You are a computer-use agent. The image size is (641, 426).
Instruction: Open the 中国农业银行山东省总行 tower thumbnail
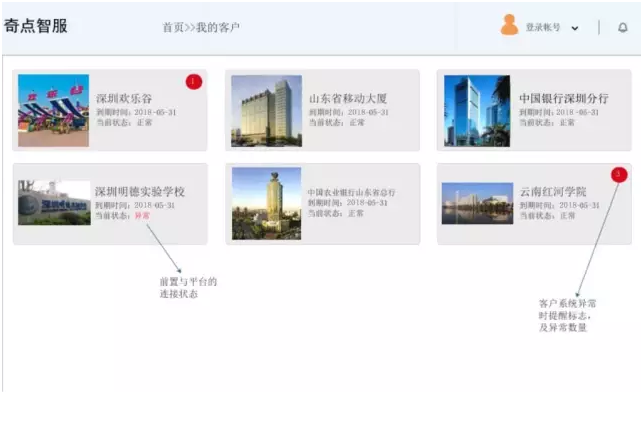tap(267, 203)
